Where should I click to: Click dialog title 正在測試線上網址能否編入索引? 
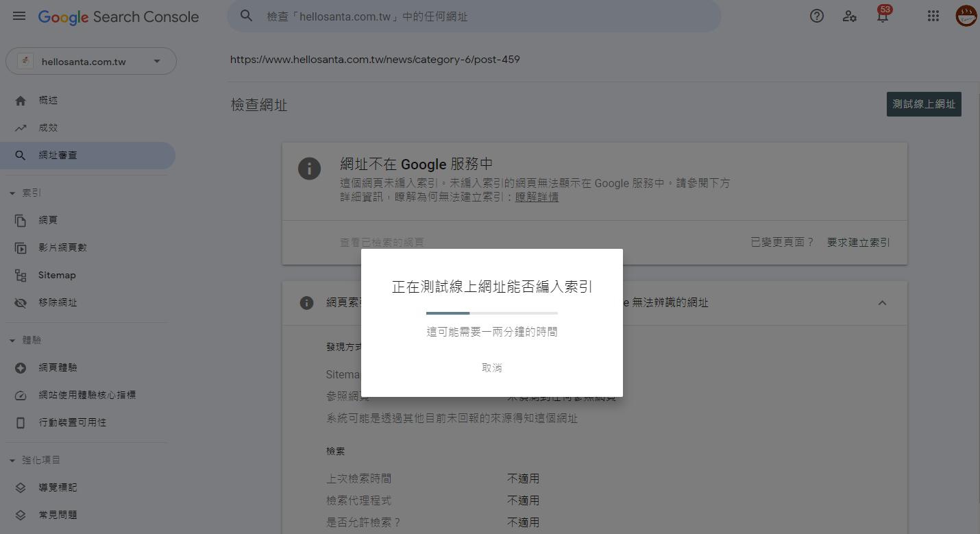pyautogui.click(x=492, y=287)
